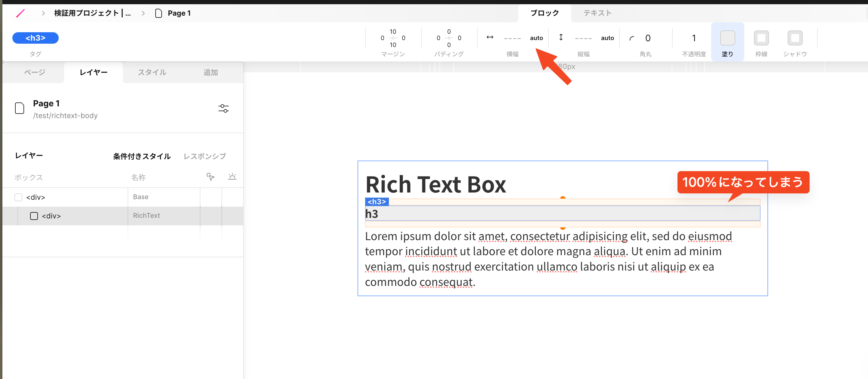
Task: Switch to the 追加 panel tab
Action: [211, 72]
